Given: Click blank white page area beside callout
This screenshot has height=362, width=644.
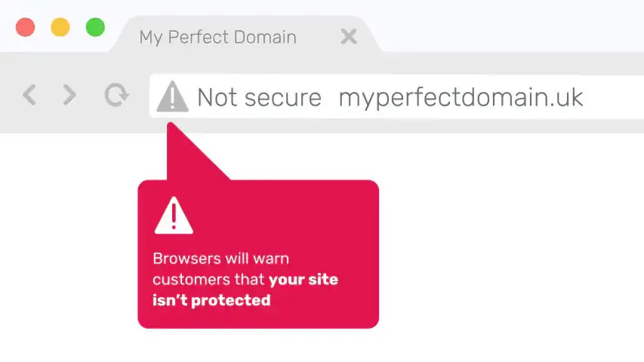Looking at the screenshot, I should coord(510,247).
